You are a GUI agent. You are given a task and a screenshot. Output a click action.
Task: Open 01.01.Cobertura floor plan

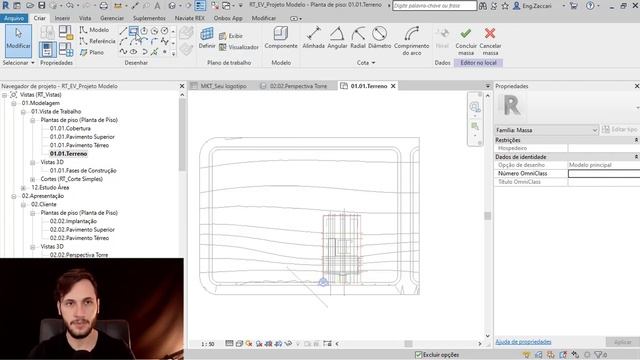pos(70,129)
